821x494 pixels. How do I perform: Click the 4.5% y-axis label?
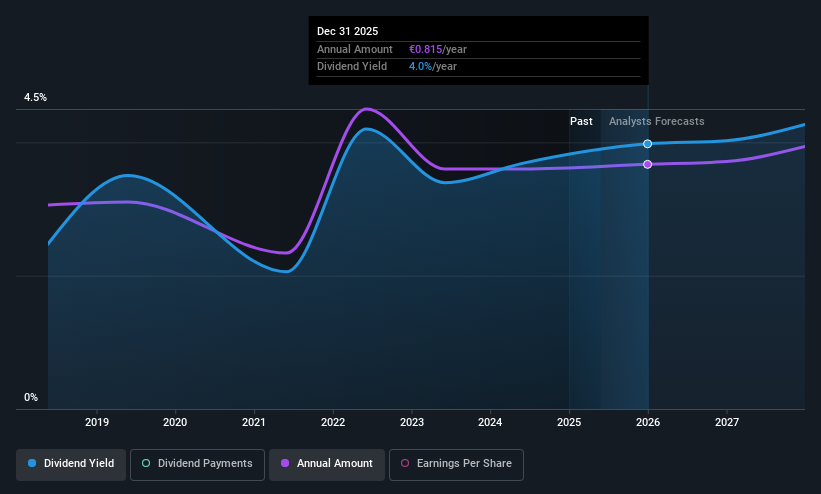[35, 97]
